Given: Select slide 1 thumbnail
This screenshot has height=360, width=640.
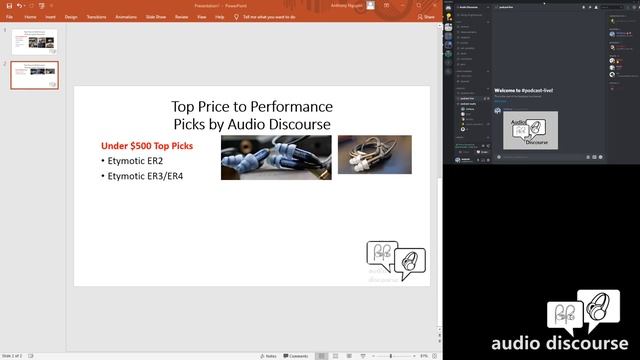Looking at the screenshot, I should [x=35, y=41].
